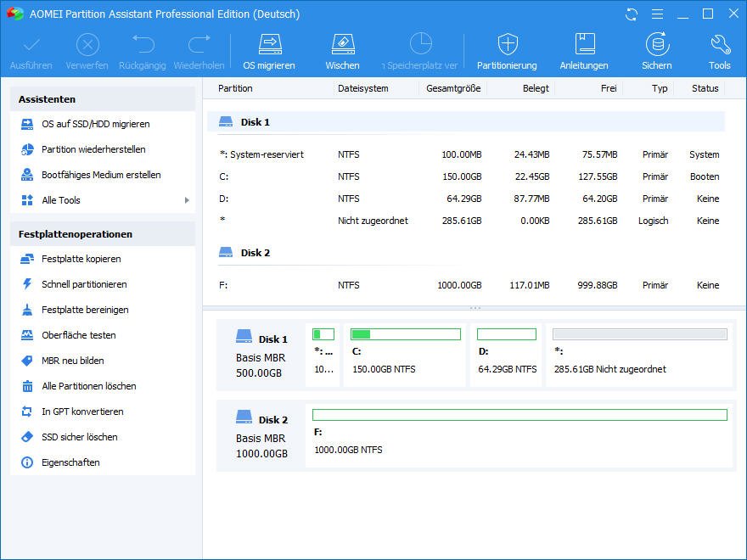This screenshot has height=560, width=747.
Task: Open Anleitungen tutorials icon
Action: (x=584, y=51)
